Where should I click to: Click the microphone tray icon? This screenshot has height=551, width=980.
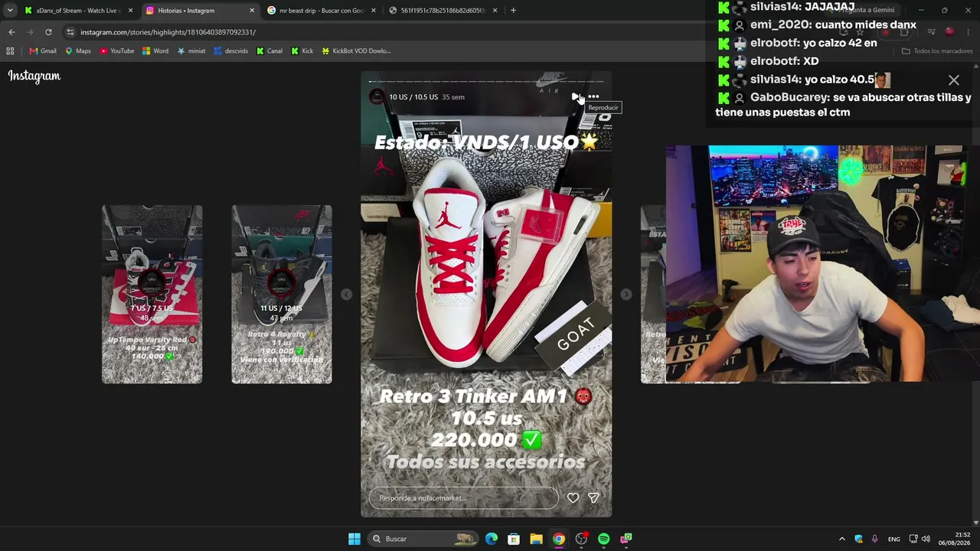(x=874, y=539)
